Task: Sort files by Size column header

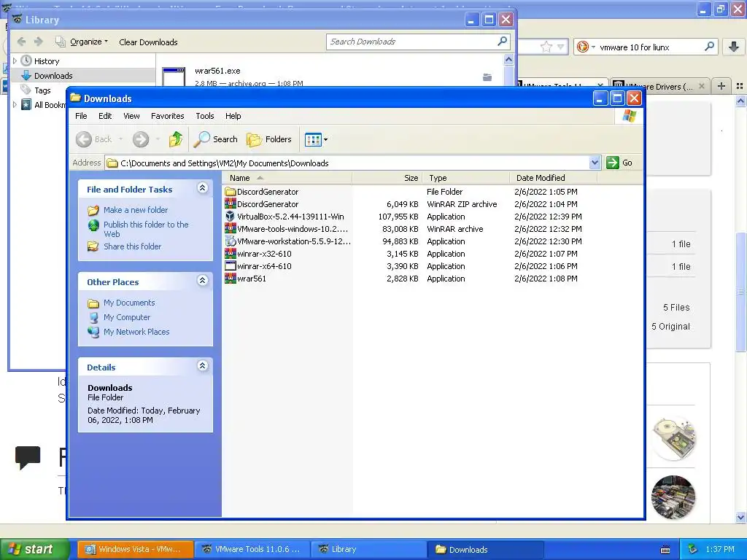Action: point(387,178)
